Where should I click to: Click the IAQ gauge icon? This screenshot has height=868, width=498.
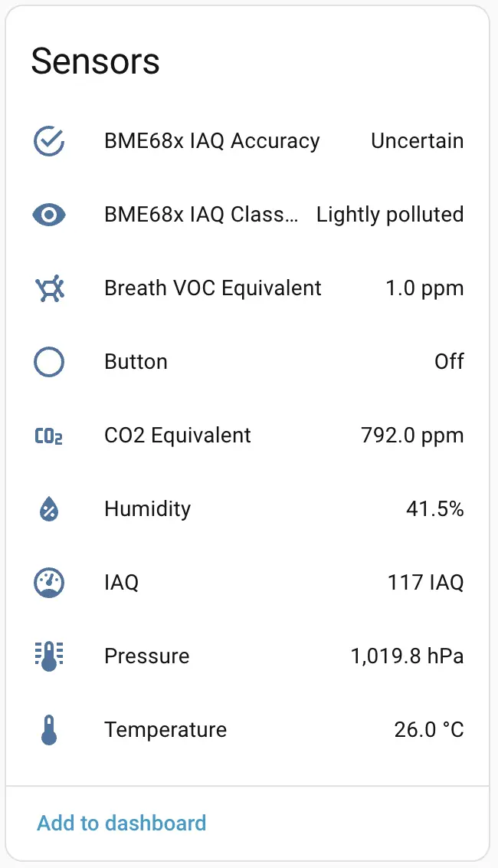pos(49,583)
